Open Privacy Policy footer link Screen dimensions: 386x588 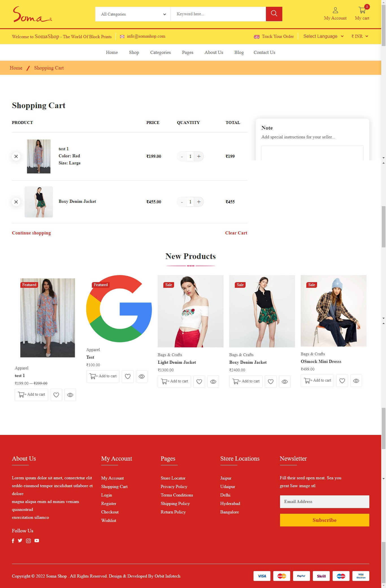point(174,487)
